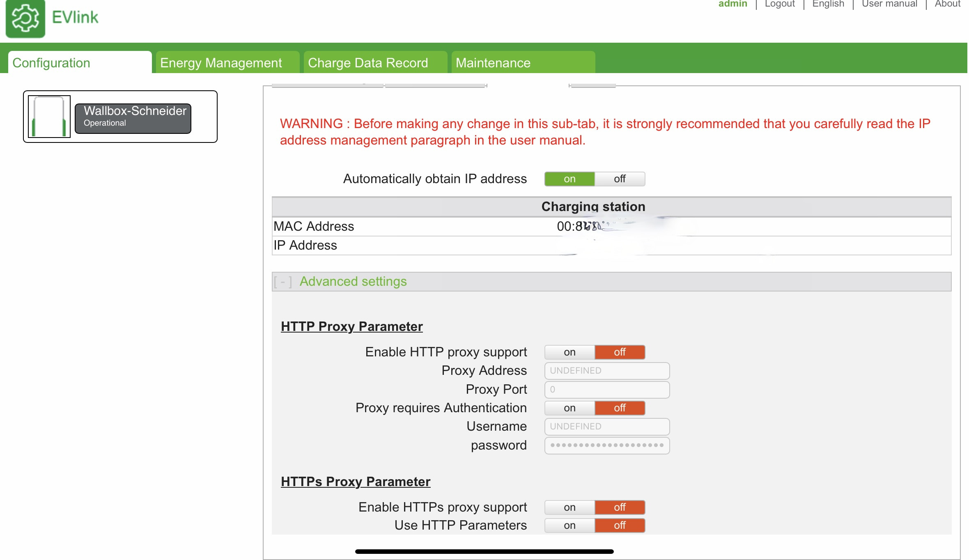Click into the Proxy Address field

click(607, 371)
